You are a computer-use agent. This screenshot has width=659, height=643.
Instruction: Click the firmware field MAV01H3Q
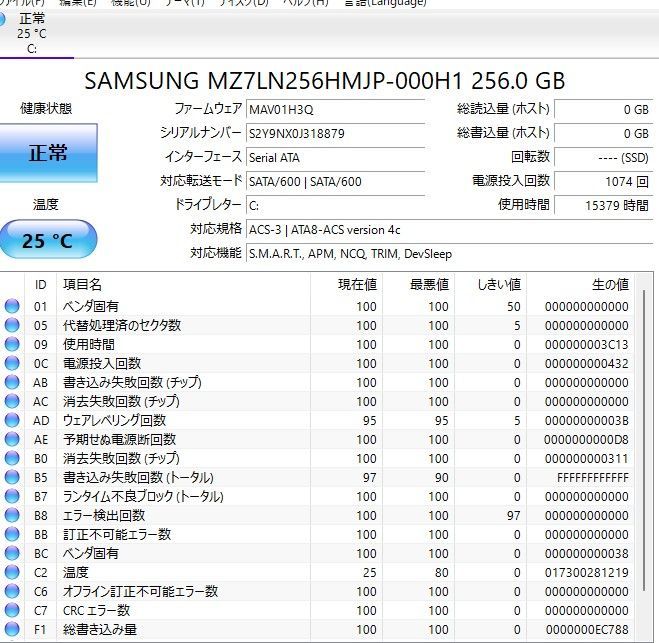(335, 110)
